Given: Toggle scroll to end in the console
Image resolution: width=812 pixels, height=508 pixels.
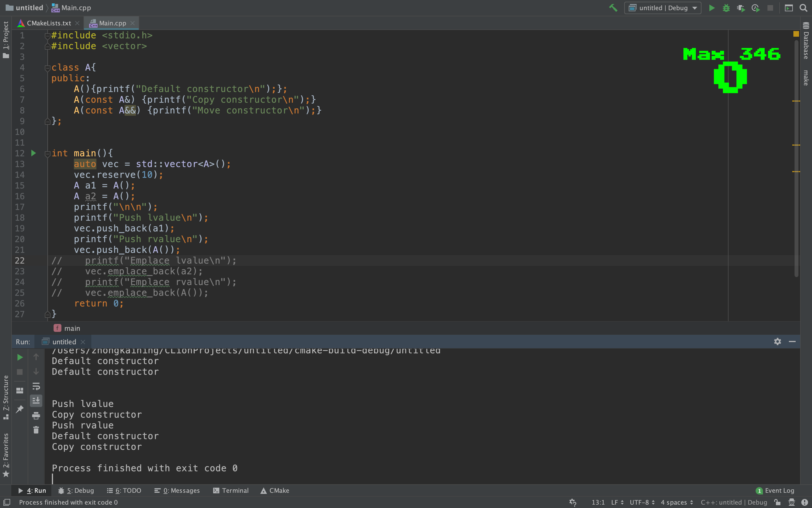Looking at the screenshot, I should (36, 400).
